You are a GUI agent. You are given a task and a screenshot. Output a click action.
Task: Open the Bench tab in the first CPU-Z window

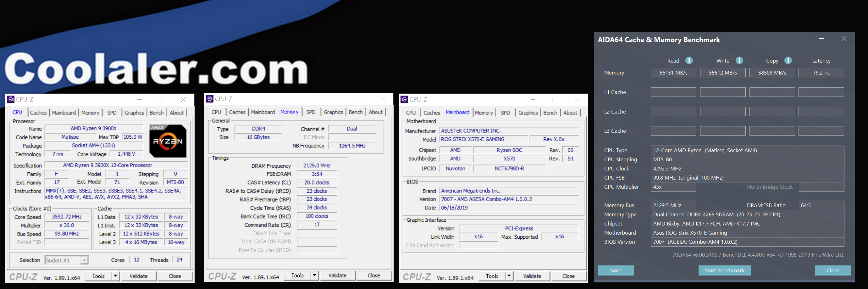point(157,113)
